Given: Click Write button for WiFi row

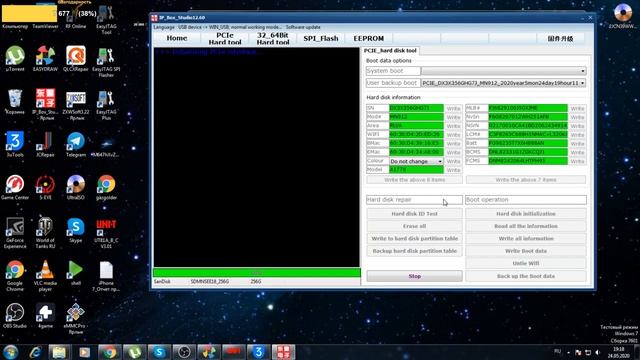Looking at the screenshot, I should pos(453,135).
